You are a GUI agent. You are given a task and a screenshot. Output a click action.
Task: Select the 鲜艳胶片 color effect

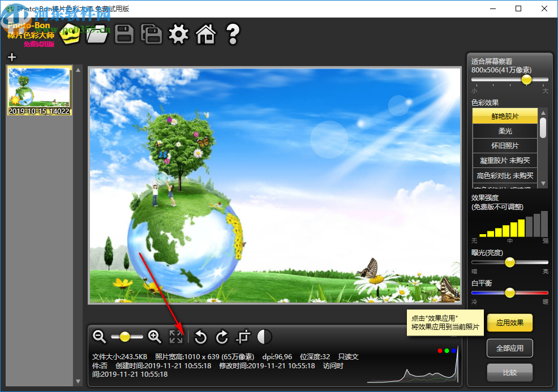pos(505,116)
